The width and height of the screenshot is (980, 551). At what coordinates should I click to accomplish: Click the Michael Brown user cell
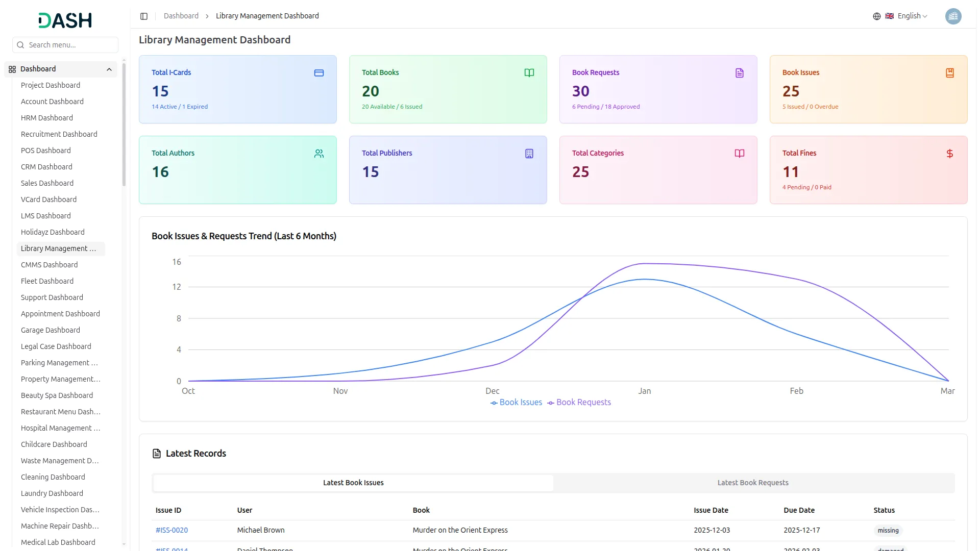tap(261, 531)
